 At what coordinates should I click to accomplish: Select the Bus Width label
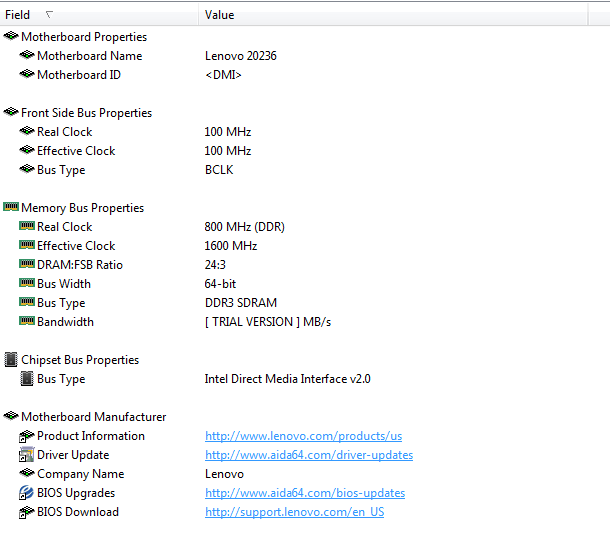64,284
